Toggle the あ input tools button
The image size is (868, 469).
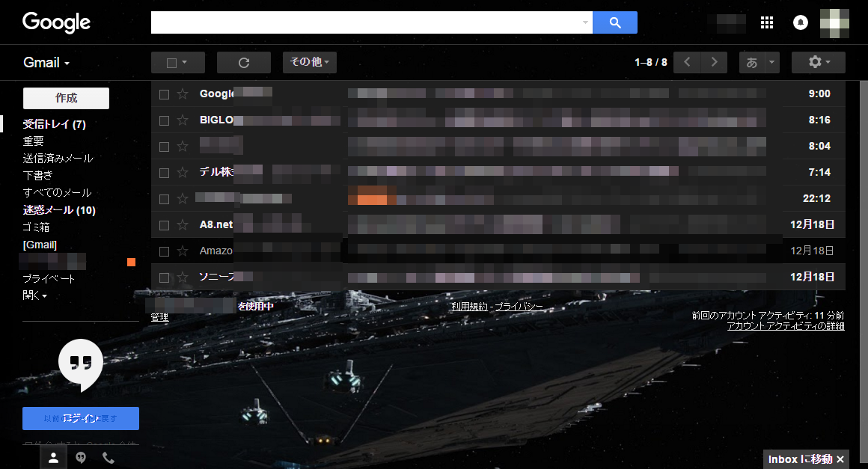(752, 63)
